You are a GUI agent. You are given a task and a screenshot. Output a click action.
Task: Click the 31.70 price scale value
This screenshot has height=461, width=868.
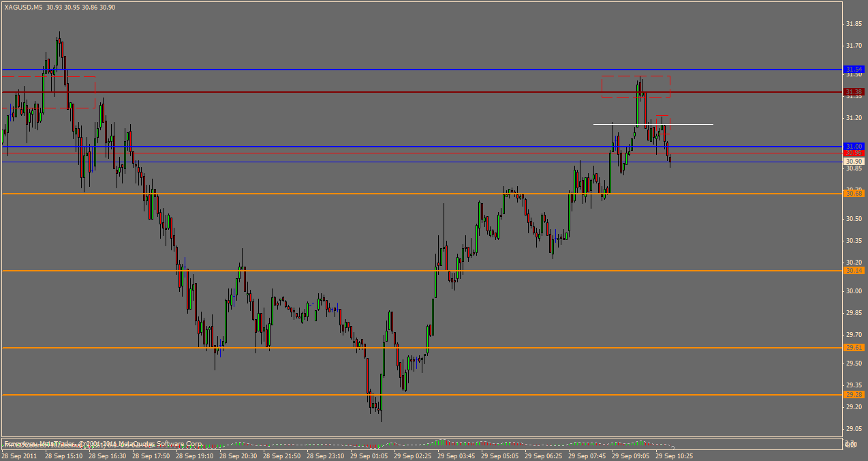pyautogui.click(x=854, y=46)
